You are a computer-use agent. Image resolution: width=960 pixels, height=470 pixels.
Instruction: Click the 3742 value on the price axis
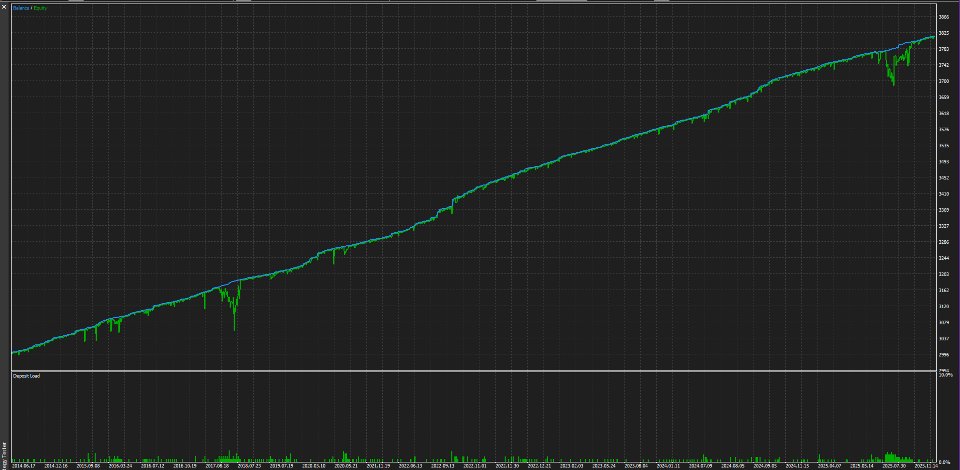(x=943, y=65)
